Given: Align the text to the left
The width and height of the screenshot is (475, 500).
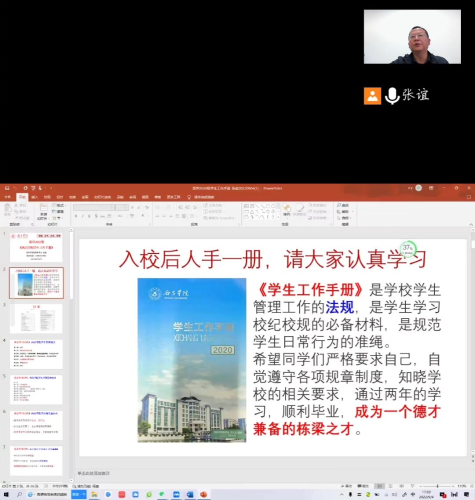Looking at the screenshot, I should 157,216.
